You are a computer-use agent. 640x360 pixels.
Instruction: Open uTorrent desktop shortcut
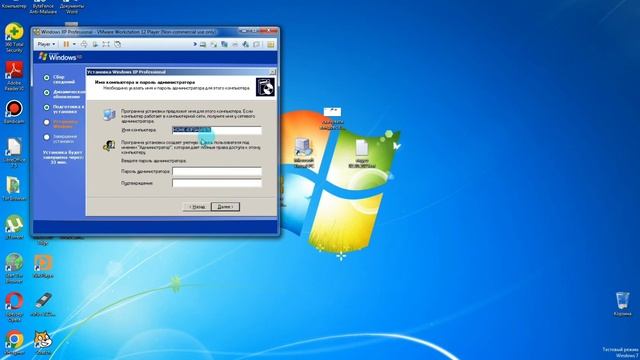coord(14,227)
